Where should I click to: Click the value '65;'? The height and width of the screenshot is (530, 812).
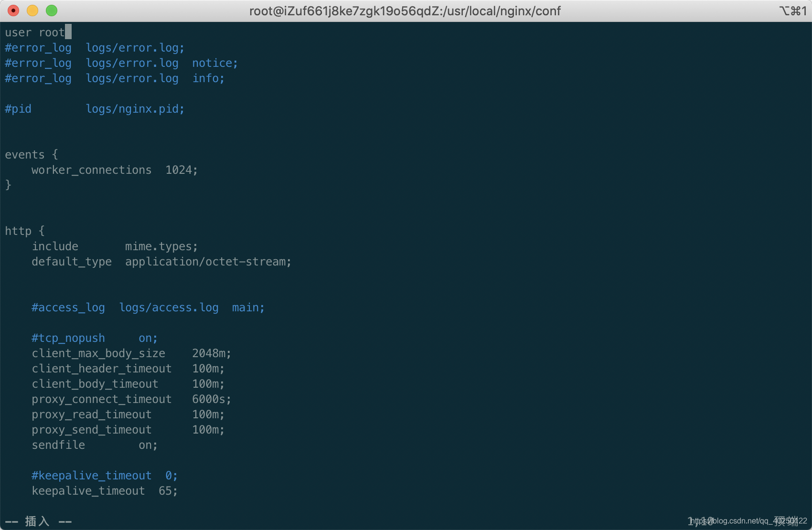[168, 491]
